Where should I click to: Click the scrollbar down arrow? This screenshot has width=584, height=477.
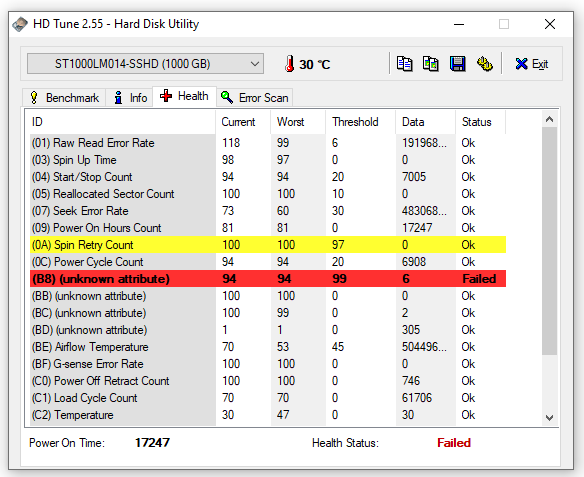[x=549, y=418]
